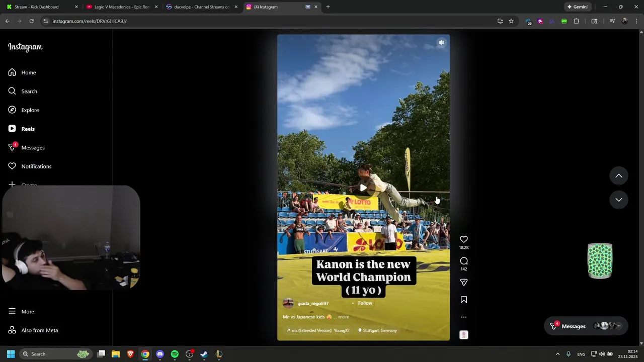The height and width of the screenshot is (362, 644).
Task: Open the reel's audio thumbnail
Action: (464, 335)
